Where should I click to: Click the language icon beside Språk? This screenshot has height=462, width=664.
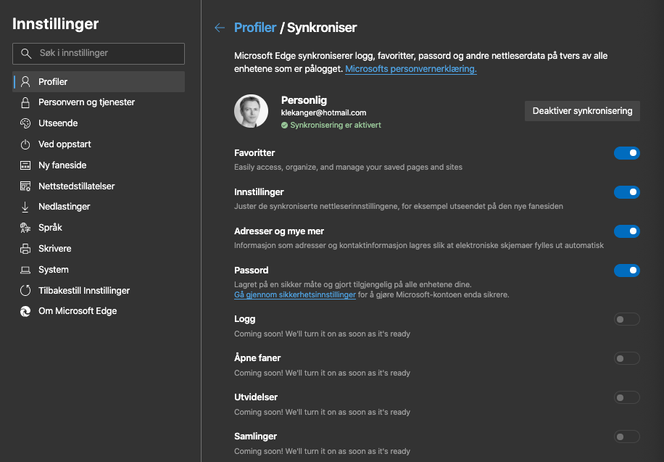25,228
